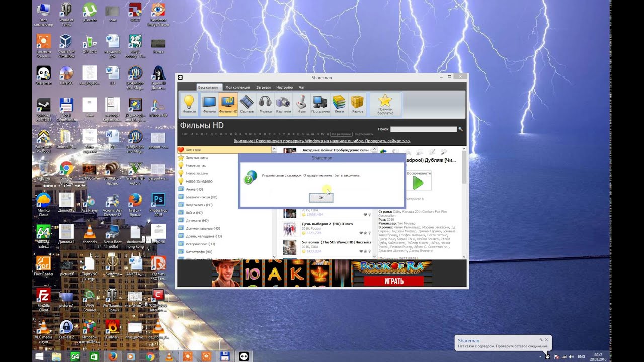Click OK in the Shareman error dialog
The image size is (644, 362).
(x=321, y=198)
